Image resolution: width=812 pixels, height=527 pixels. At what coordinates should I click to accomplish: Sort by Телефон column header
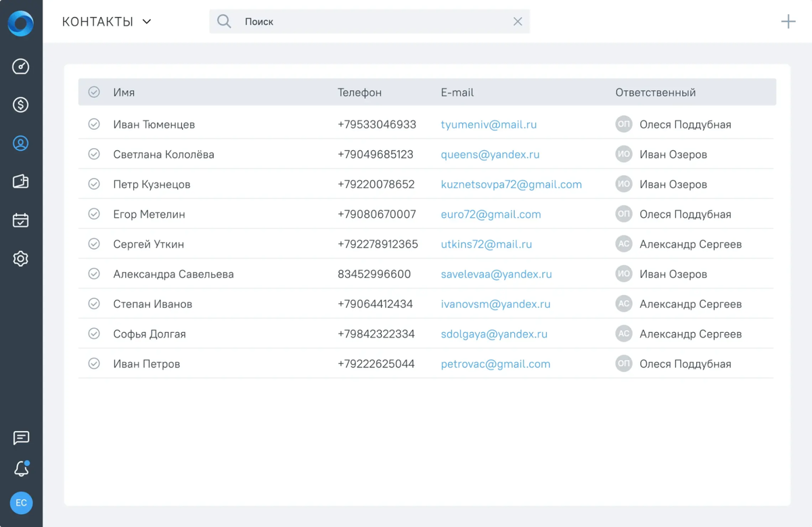[x=359, y=92]
